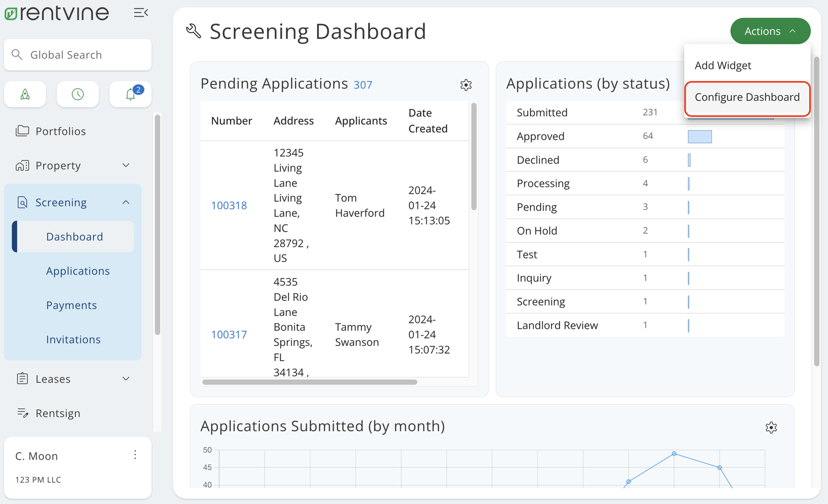
Task: Open Applications Submitted widget settings gear
Action: (x=771, y=427)
